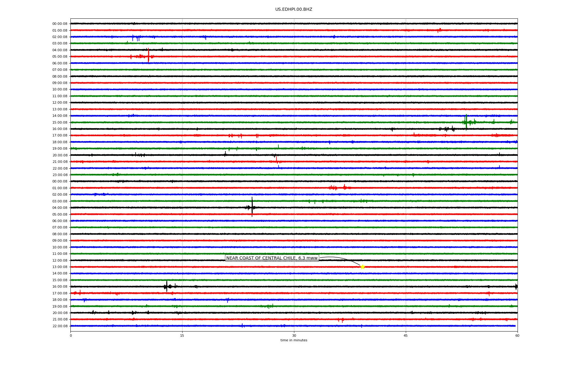
Task: Click the black spike cluster near minute 13
Action: (167, 286)
